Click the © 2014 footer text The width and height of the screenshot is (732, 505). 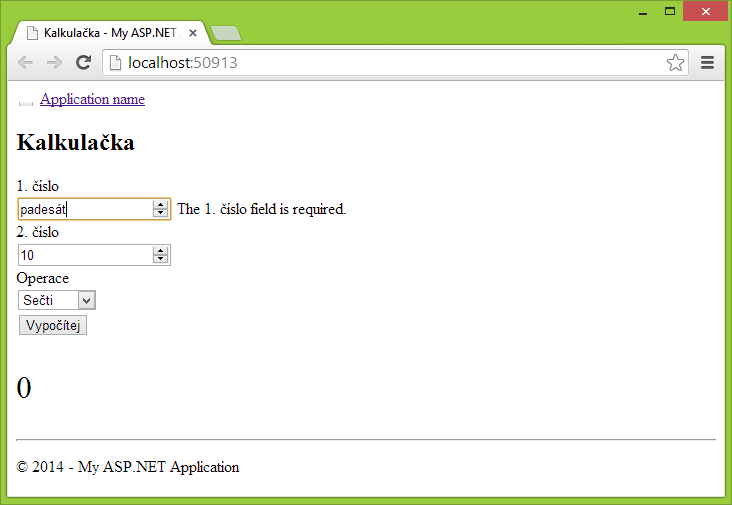[127, 467]
